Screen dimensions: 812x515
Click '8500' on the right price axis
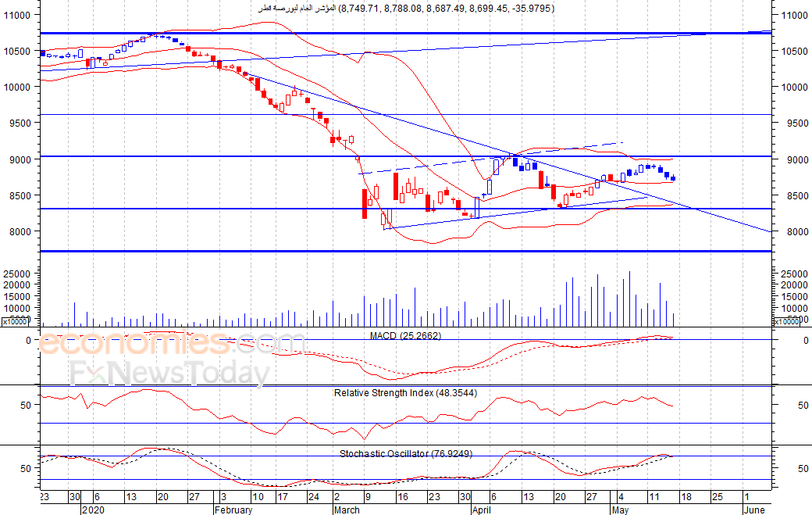pos(797,196)
